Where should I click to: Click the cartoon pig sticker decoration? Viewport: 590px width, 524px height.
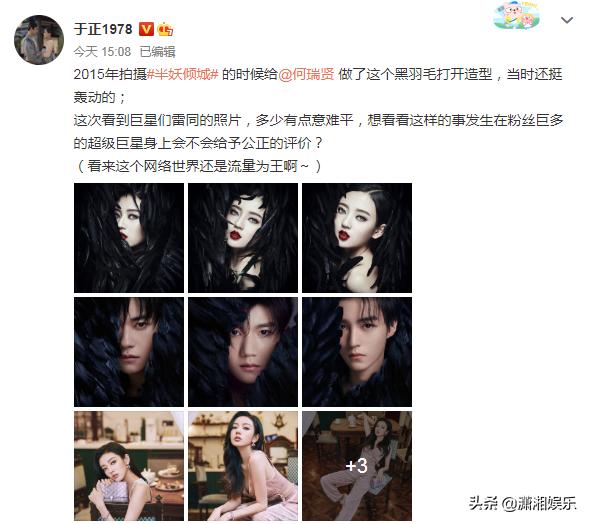click(x=516, y=15)
